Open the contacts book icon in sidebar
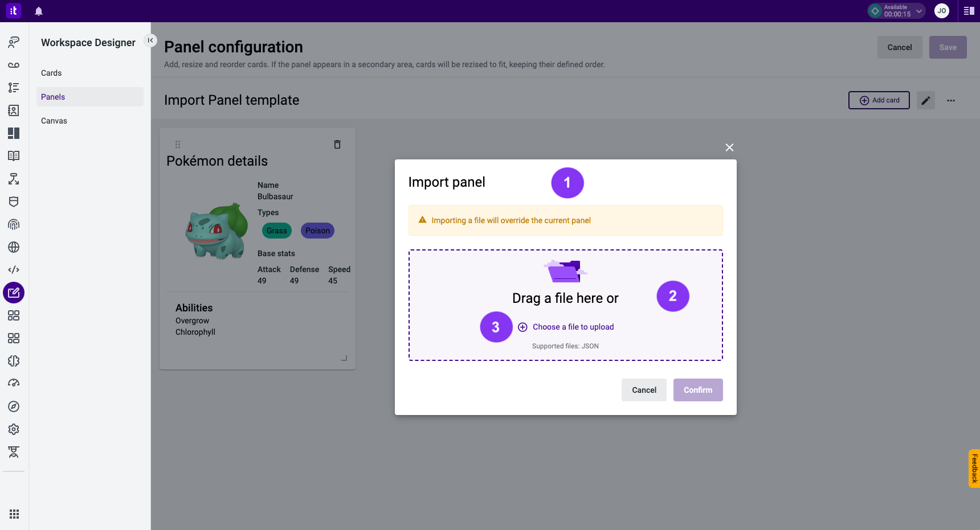The width and height of the screenshot is (980, 530). pyautogui.click(x=14, y=110)
